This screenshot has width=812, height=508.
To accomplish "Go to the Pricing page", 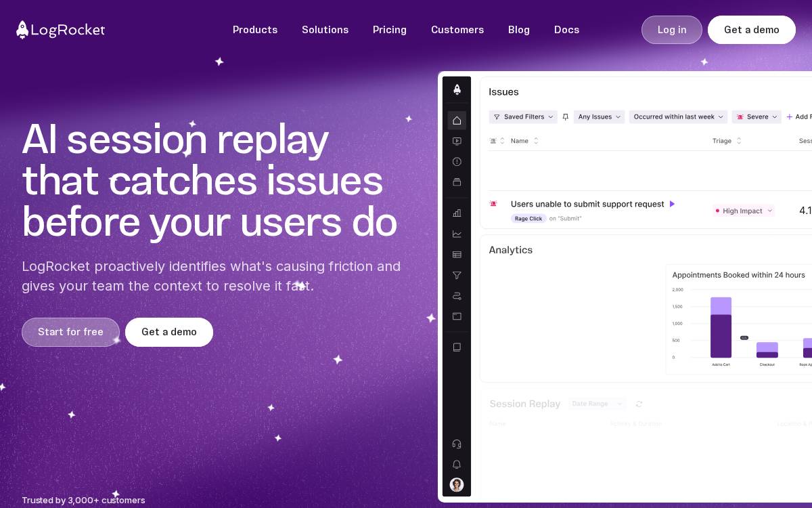I will (390, 30).
